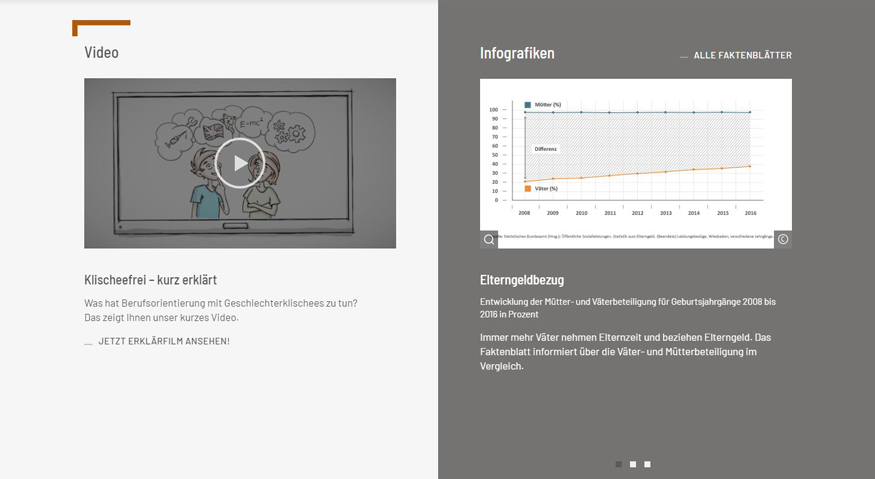Click the 2016 year label on chart axis
Screen dimensions: 875x479
[749, 213]
